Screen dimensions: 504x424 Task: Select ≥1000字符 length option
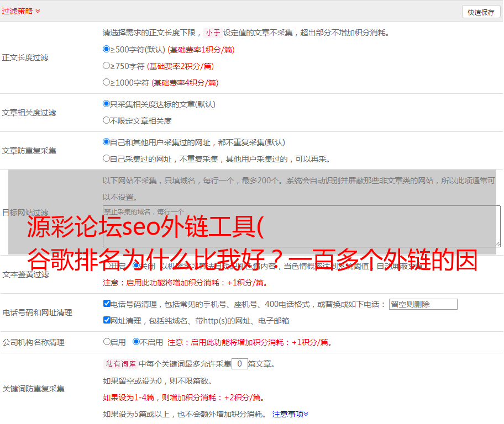107,82
